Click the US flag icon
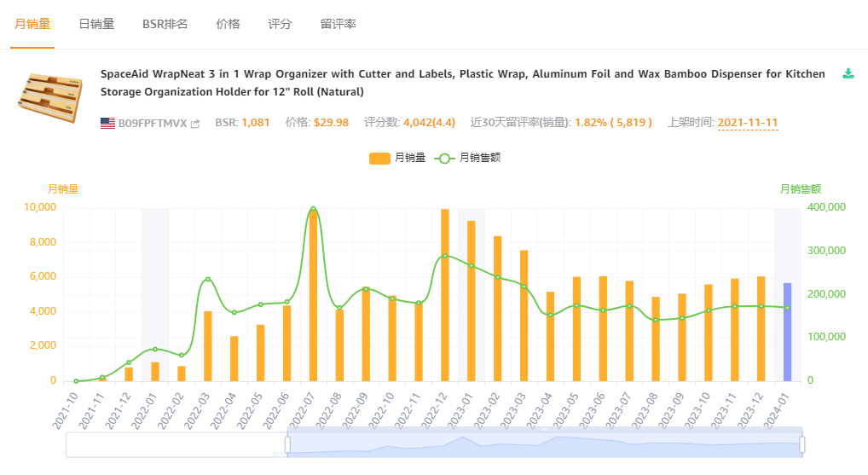This screenshot has height=475, width=868. point(107,123)
